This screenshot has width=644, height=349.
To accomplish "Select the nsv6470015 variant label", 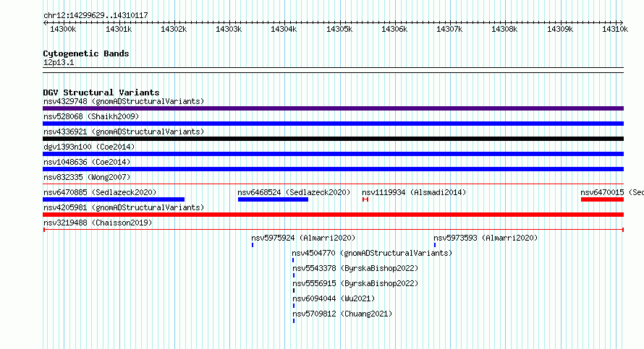I will 612,192.
